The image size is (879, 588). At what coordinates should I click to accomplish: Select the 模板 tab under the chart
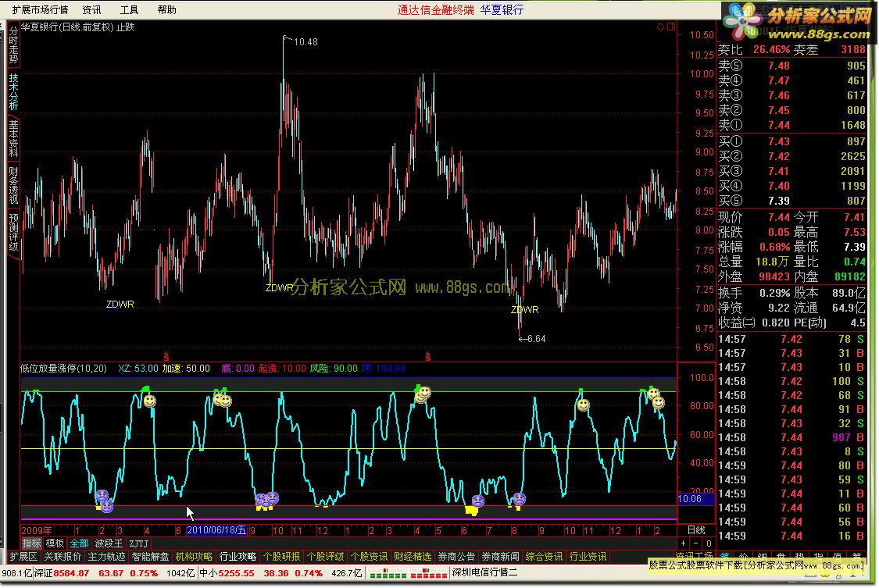pyautogui.click(x=55, y=543)
